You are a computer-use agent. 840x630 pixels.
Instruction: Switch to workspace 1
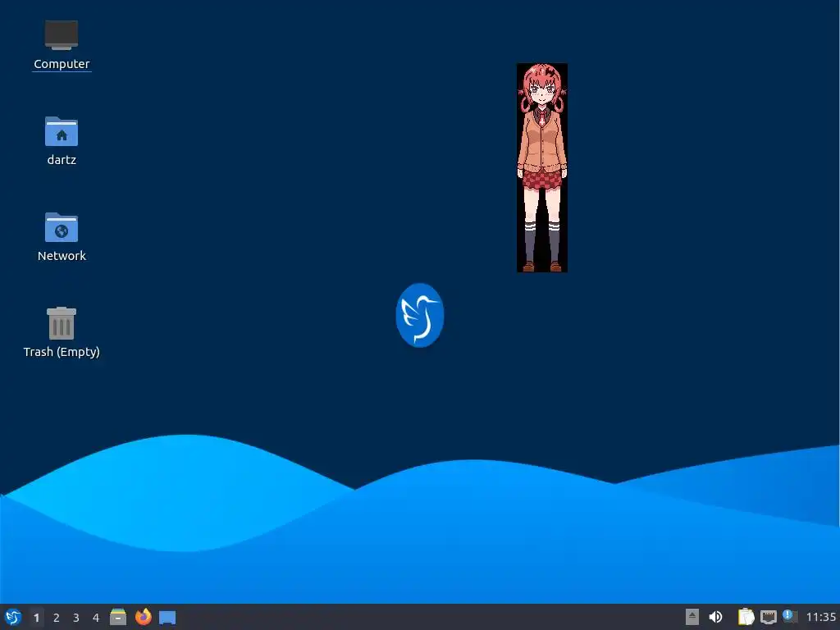point(36,618)
